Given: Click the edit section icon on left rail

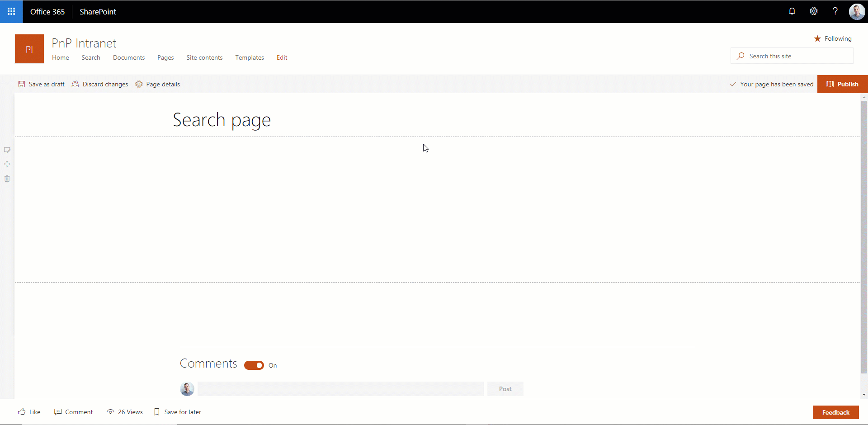Looking at the screenshot, I should point(7,150).
